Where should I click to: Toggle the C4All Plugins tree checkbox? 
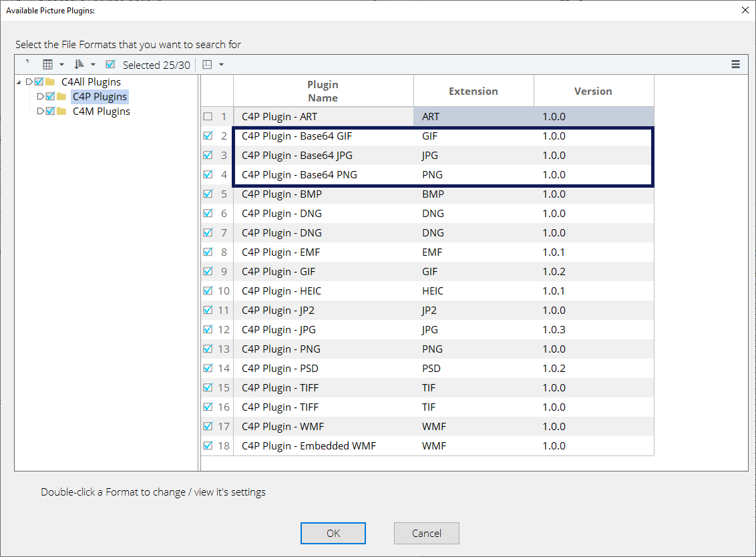click(x=39, y=81)
